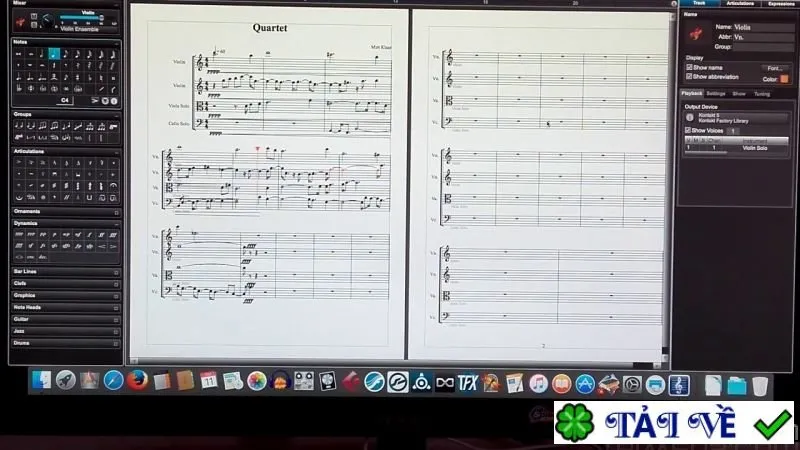Click the Font... button
The width and height of the screenshot is (800, 450).
pos(775,68)
